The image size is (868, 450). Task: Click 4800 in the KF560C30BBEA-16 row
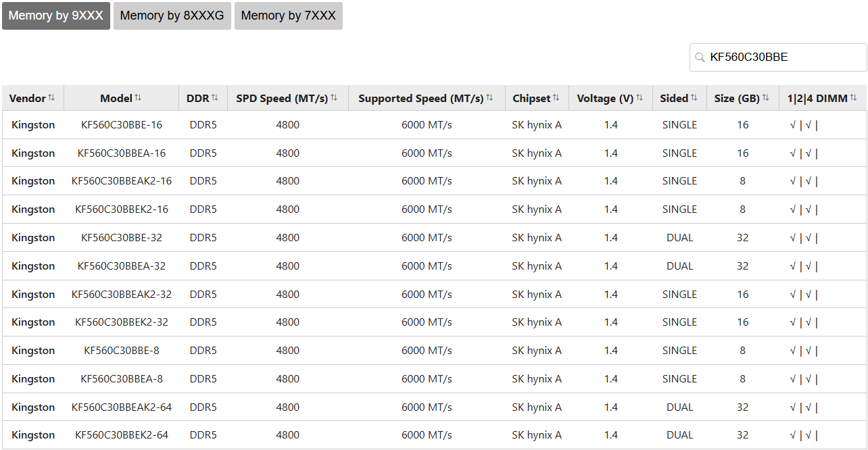point(288,153)
